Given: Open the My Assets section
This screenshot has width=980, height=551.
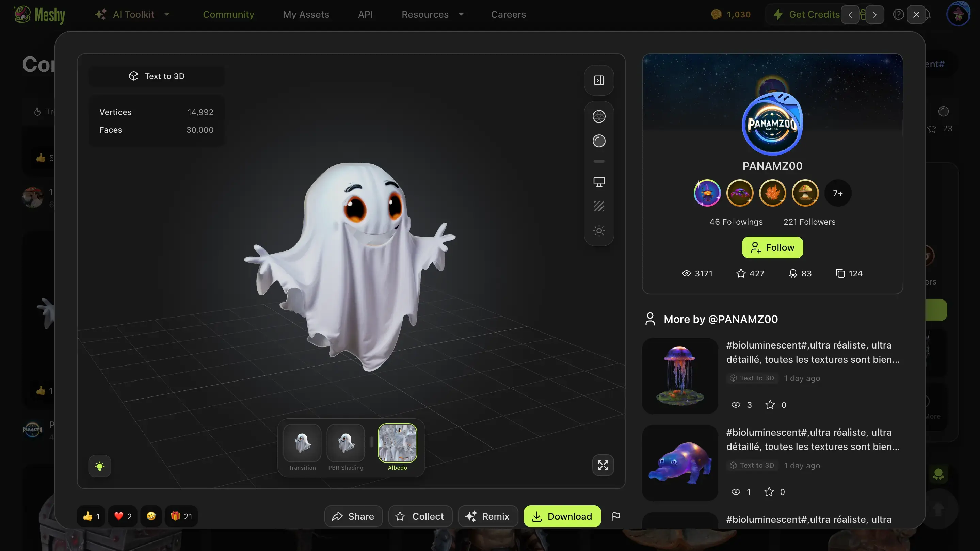Looking at the screenshot, I should (x=306, y=14).
